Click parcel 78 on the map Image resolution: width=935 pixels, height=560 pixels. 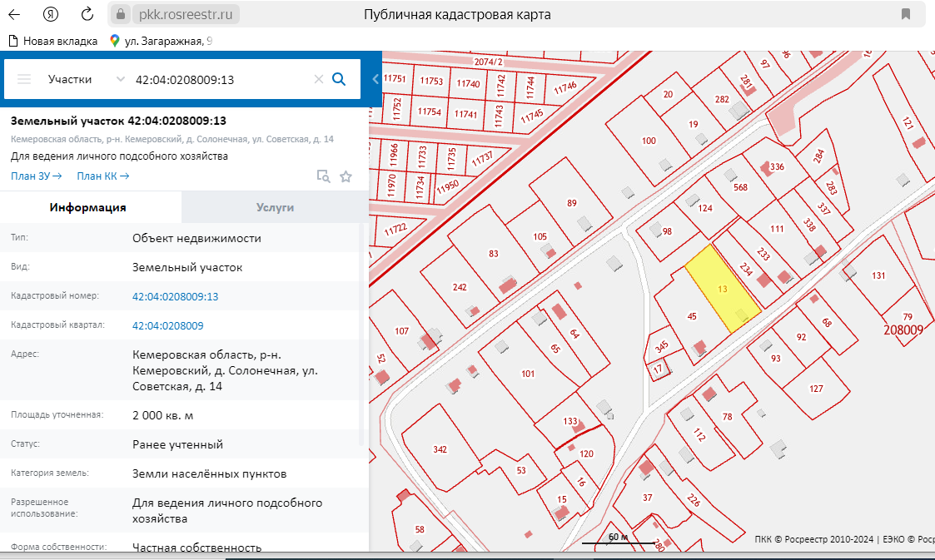point(728,417)
